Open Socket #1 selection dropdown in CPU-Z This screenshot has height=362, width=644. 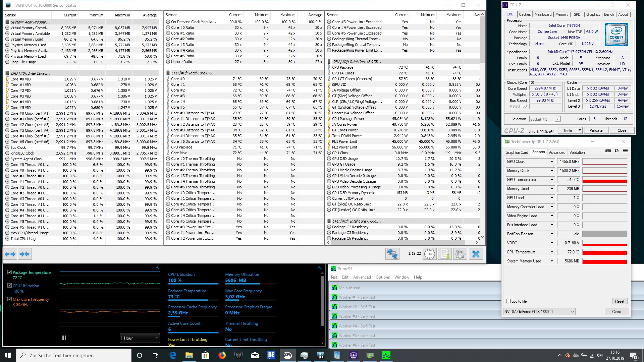545,119
